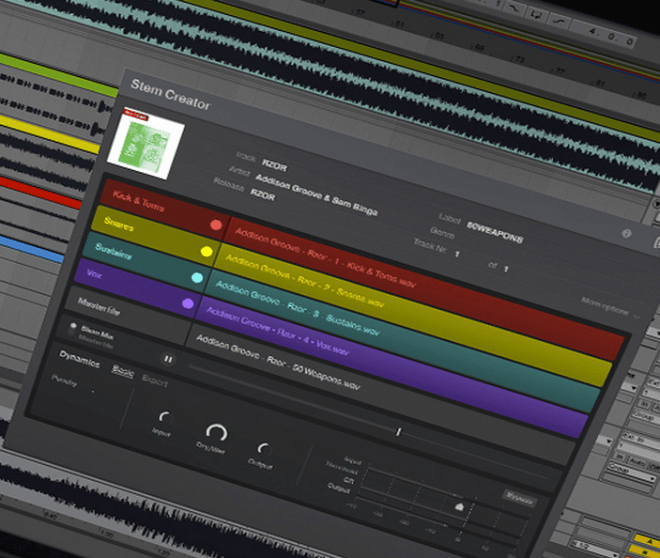
Task: Click the album cover artwork thumbnail
Action: 146,143
